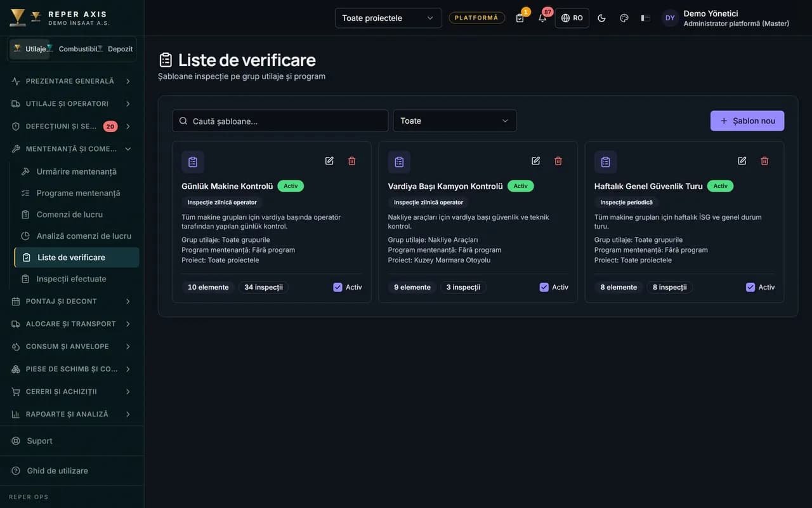
Task: Click clipboard icon on Vardiya Başı Kamyon card
Action: [x=399, y=162]
